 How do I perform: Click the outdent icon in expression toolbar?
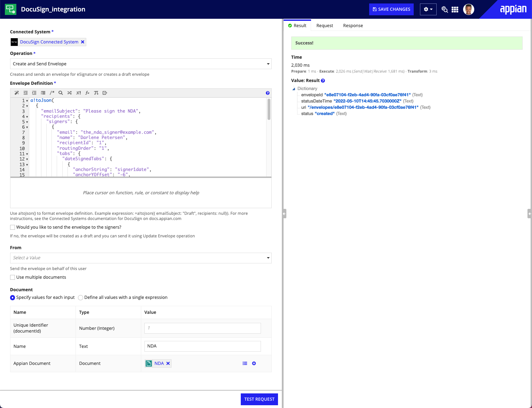25,93
